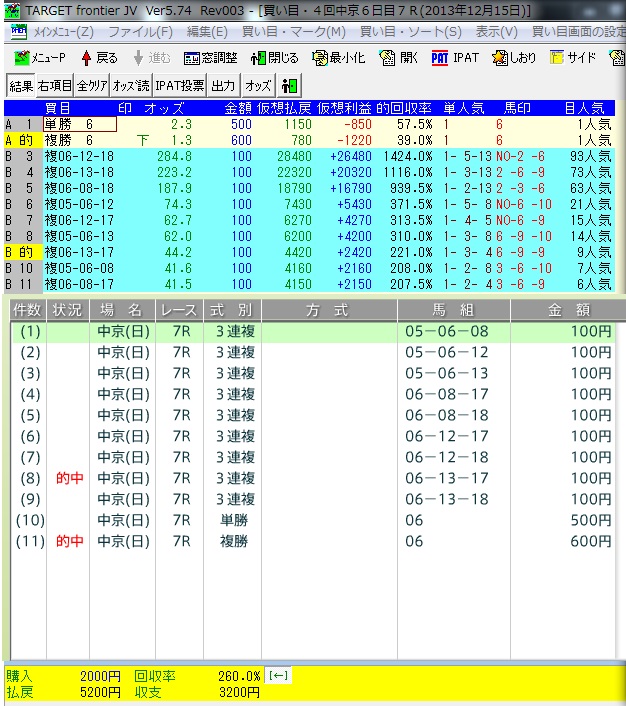Screen dimensions: 626x706
Task: Click the サイド side panel toolbar button
Action: 574,58
